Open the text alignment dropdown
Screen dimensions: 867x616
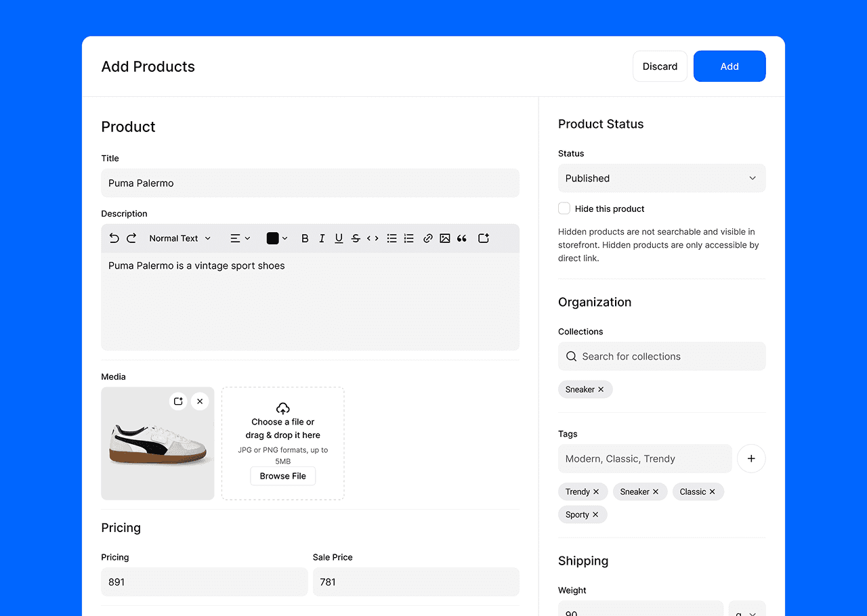pyautogui.click(x=240, y=238)
